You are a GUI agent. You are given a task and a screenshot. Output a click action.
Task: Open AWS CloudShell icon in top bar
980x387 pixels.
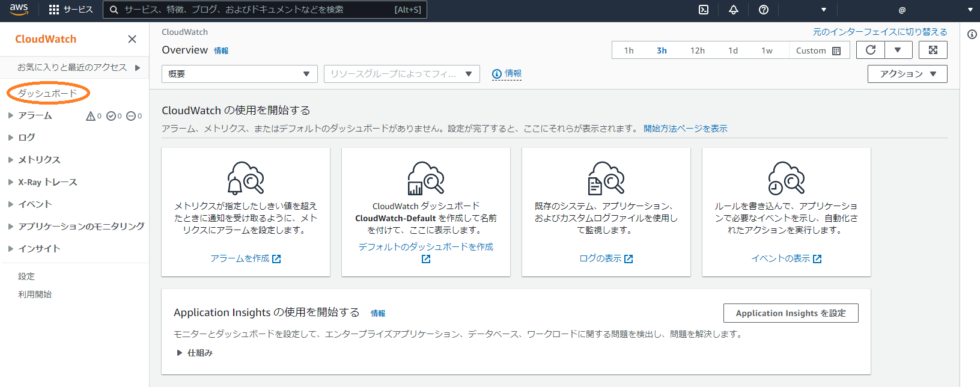[704, 10]
